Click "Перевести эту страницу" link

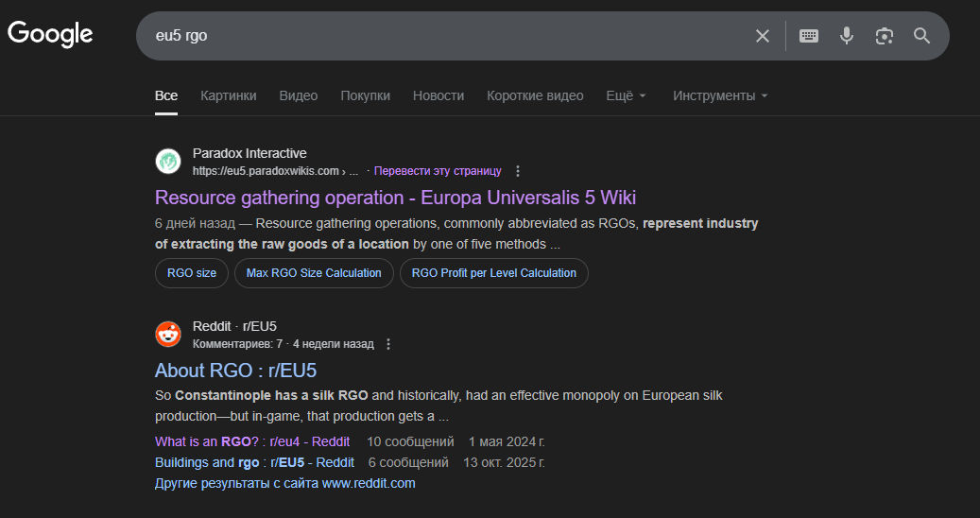point(438,171)
